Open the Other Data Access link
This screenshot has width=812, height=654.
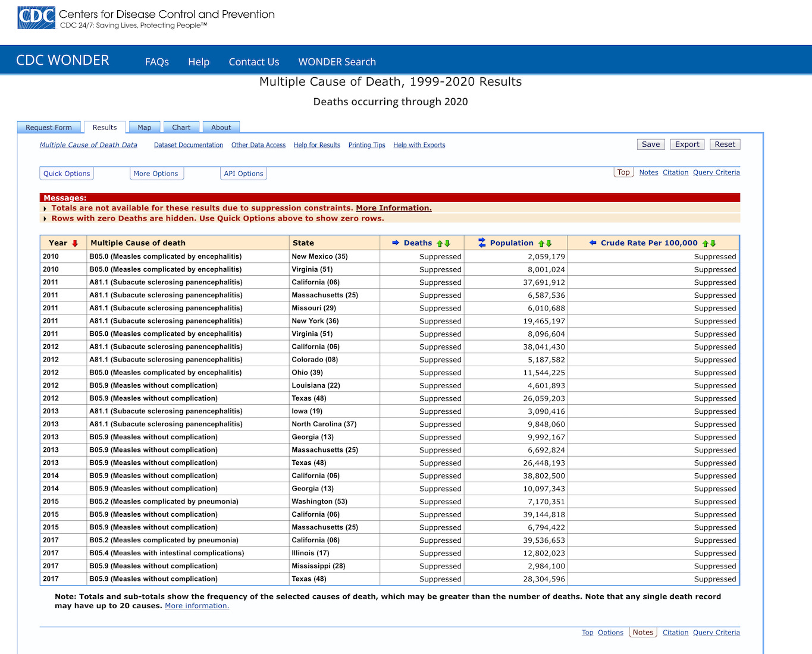coord(258,145)
